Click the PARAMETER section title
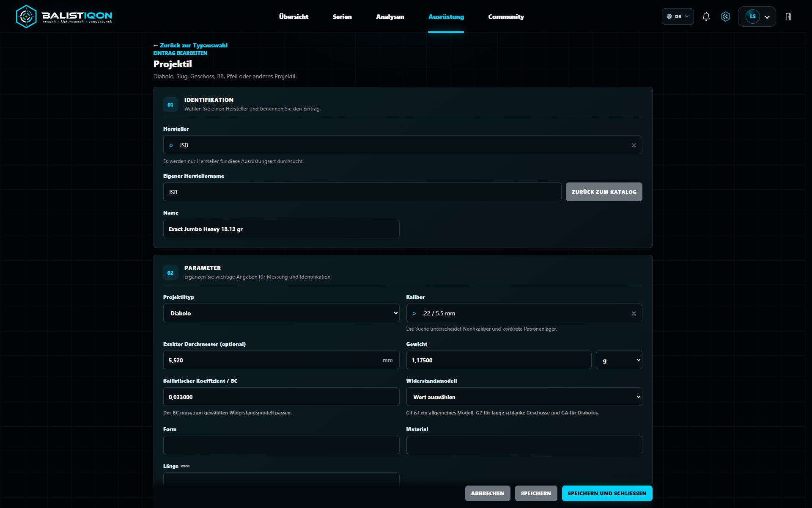The width and height of the screenshot is (812, 508). 203,268
